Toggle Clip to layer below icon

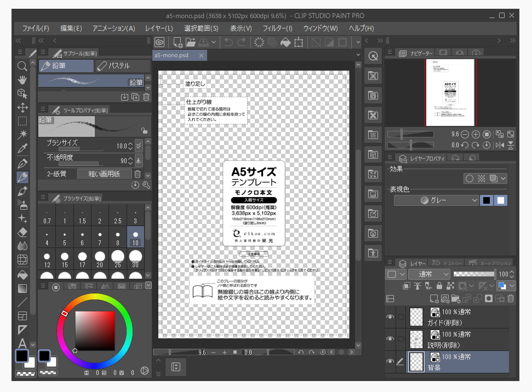click(407, 286)
